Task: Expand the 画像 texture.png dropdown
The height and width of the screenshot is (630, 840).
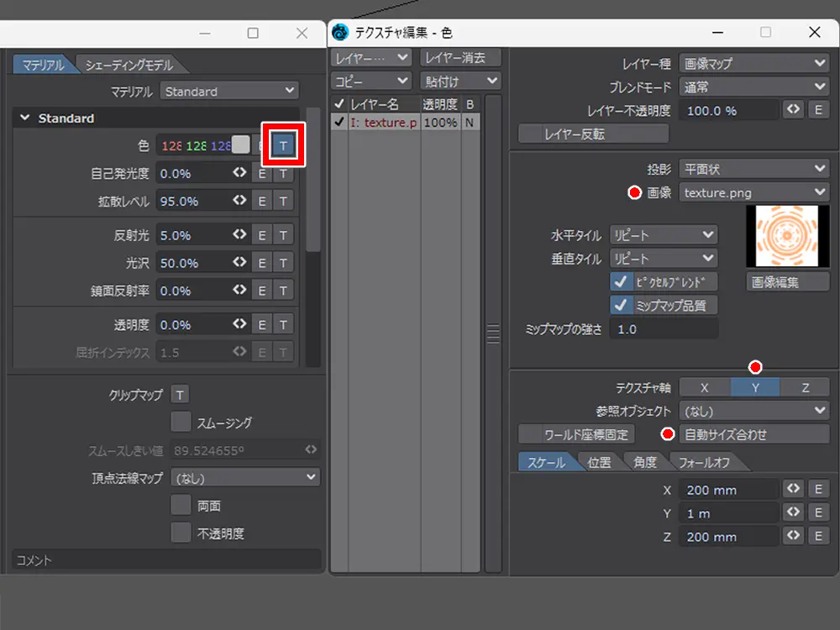Action: click(x=753, y=192)
